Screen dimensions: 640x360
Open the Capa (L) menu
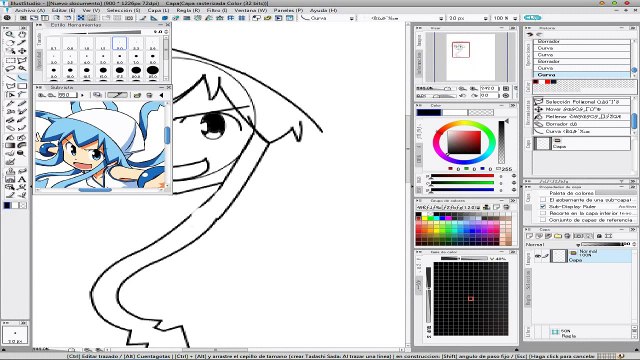tap(158, 10)
